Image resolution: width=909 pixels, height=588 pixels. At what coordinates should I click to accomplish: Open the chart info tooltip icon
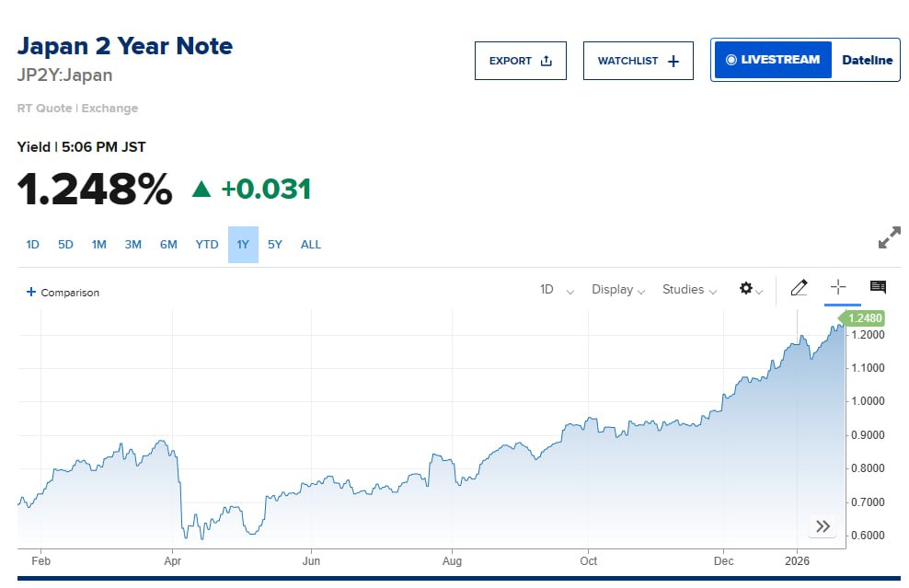pyautogui.click(x=878, y=287)
